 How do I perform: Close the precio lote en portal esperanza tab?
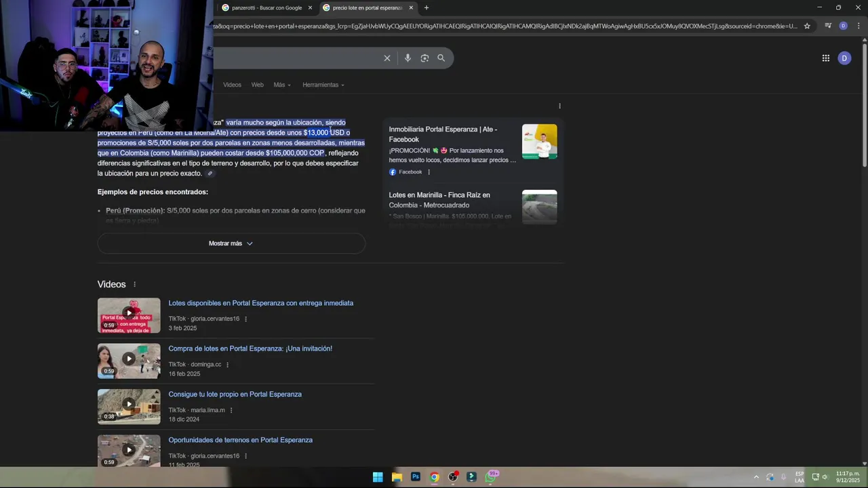click(x=411, y=8)
